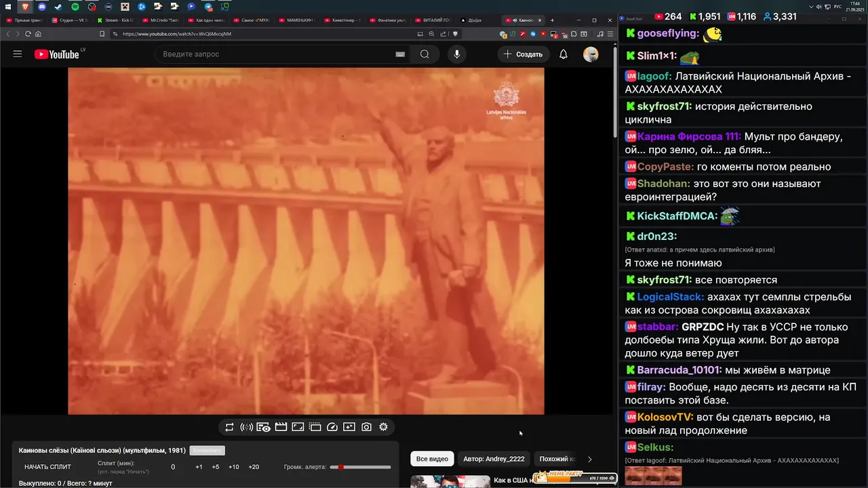The image size is (868, 488).
Task: Open the YouTube account avatar menu
Action: pyautogui.click(x=591, y=54)
